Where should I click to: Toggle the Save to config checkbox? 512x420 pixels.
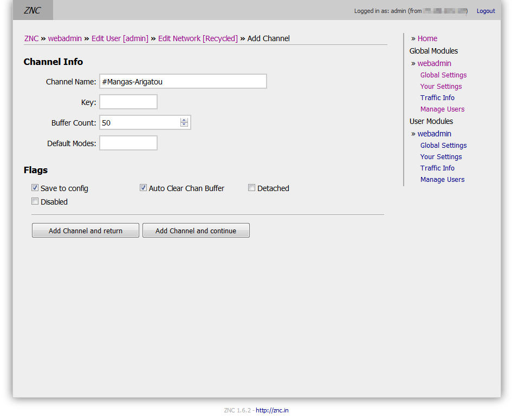click(x=35, y=188)
